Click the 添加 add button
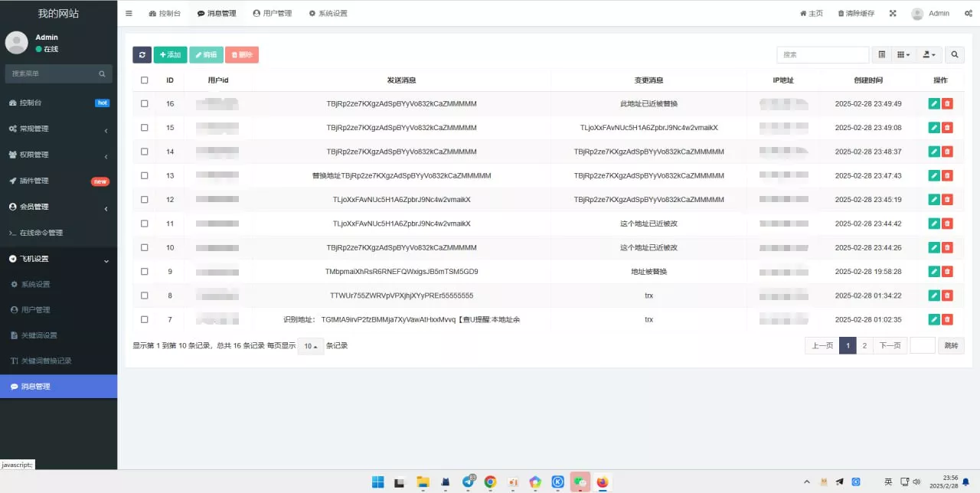Viewport: 980px width, 493px height. pos(169,54)
